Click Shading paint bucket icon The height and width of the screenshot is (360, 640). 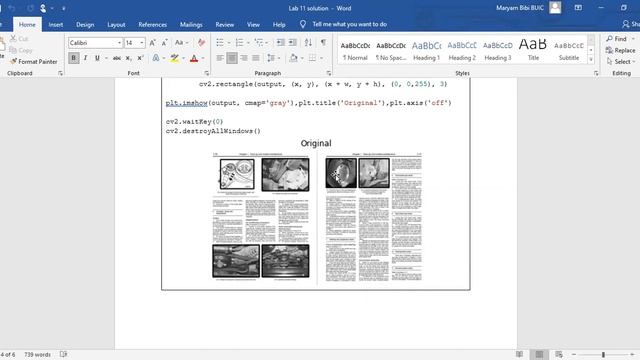(x=293, y=58)
